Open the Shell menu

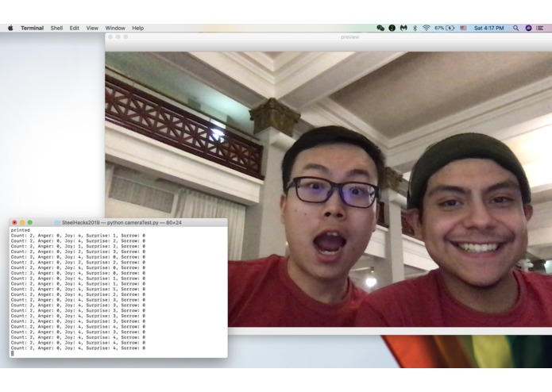click(56, 28)
